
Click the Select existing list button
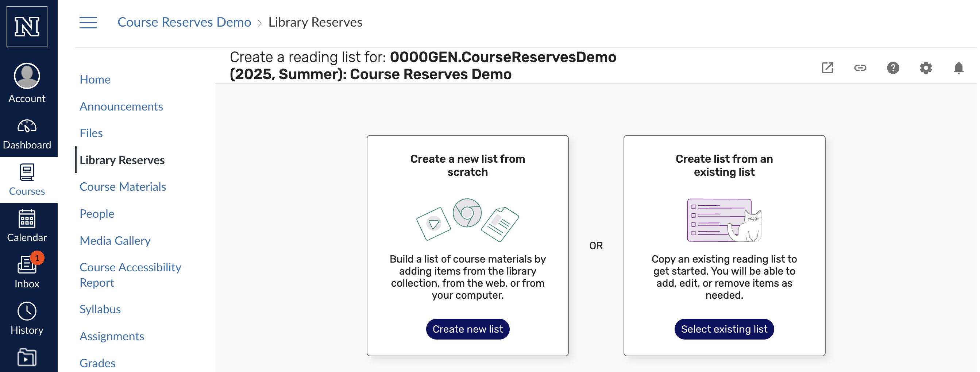pyautogui.click(x=724, y=329)
